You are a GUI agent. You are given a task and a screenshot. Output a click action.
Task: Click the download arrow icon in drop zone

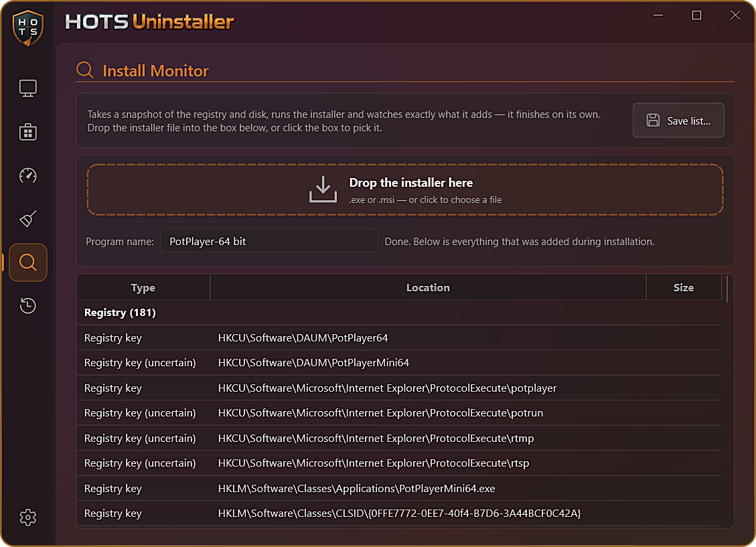[x=323, y=189]
